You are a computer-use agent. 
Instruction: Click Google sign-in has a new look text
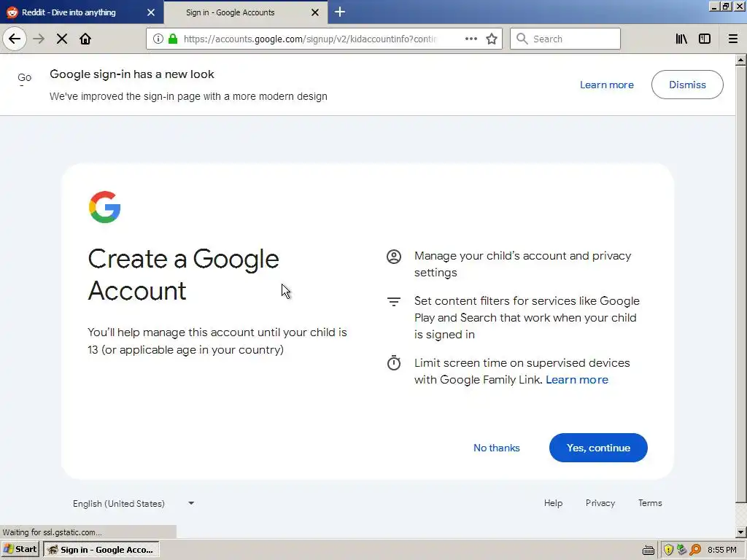tap(132, 74)
